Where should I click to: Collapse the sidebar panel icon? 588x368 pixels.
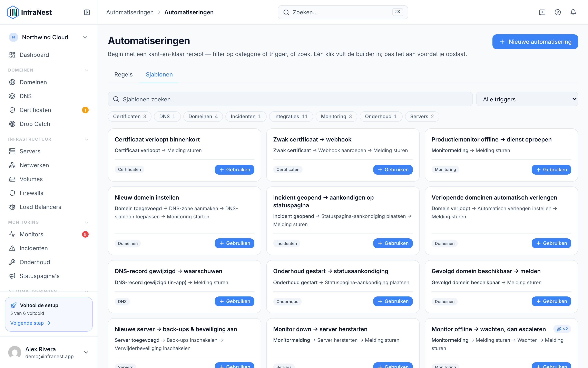point(87,12)
